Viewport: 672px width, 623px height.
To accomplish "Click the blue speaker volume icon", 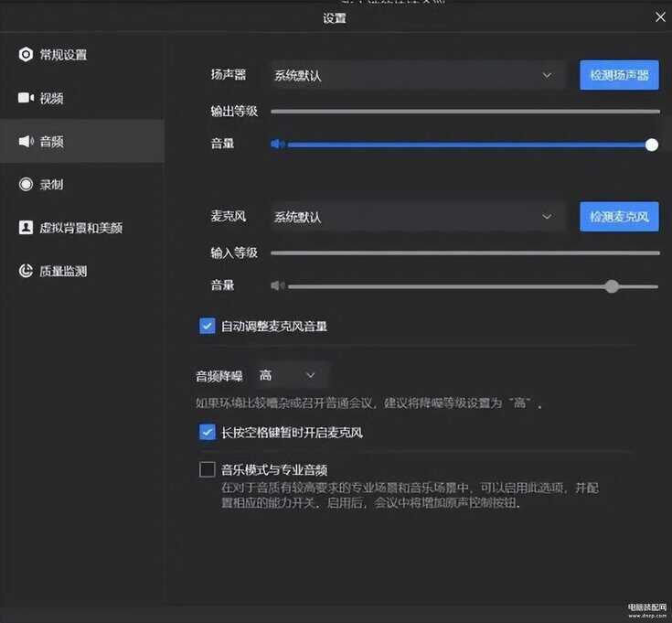I will (278, 145).
